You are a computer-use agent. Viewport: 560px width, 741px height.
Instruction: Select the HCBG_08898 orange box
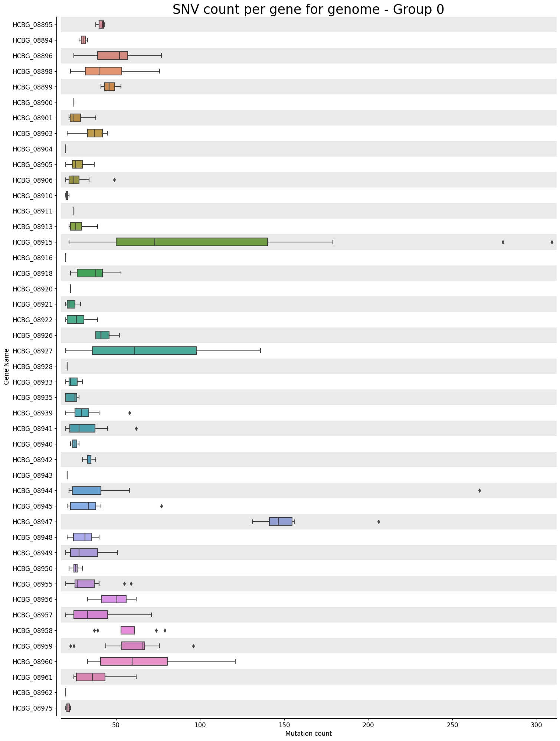[104, 71]
